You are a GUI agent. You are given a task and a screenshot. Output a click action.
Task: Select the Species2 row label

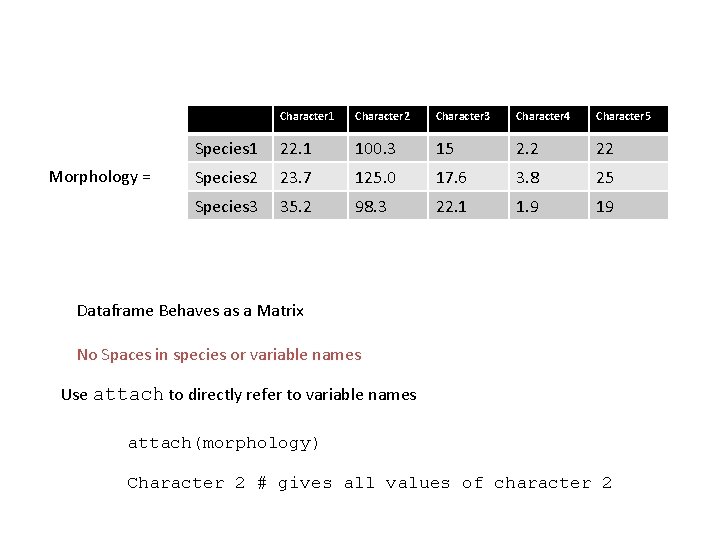pos(226,178)
